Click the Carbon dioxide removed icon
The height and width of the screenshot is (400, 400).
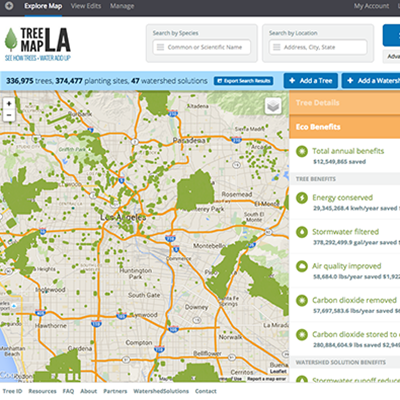point(302,300)
